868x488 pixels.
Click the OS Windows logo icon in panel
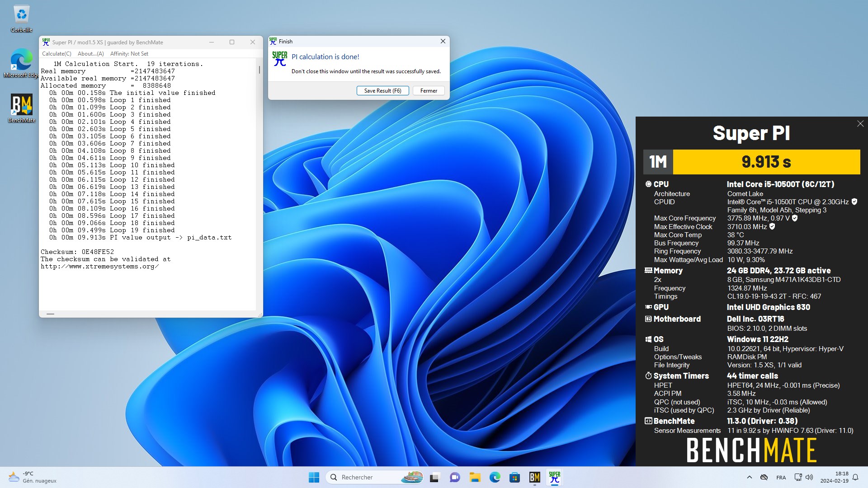[648, 339]
